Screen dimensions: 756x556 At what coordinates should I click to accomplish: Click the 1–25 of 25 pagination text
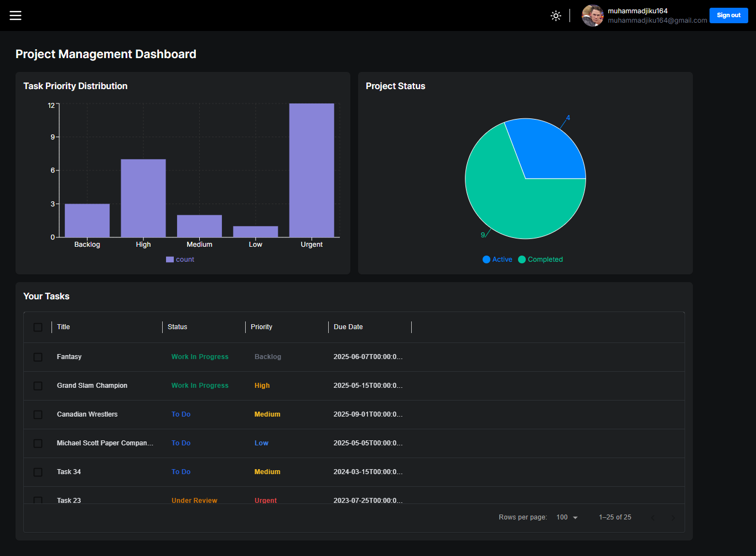click(615, 517)
